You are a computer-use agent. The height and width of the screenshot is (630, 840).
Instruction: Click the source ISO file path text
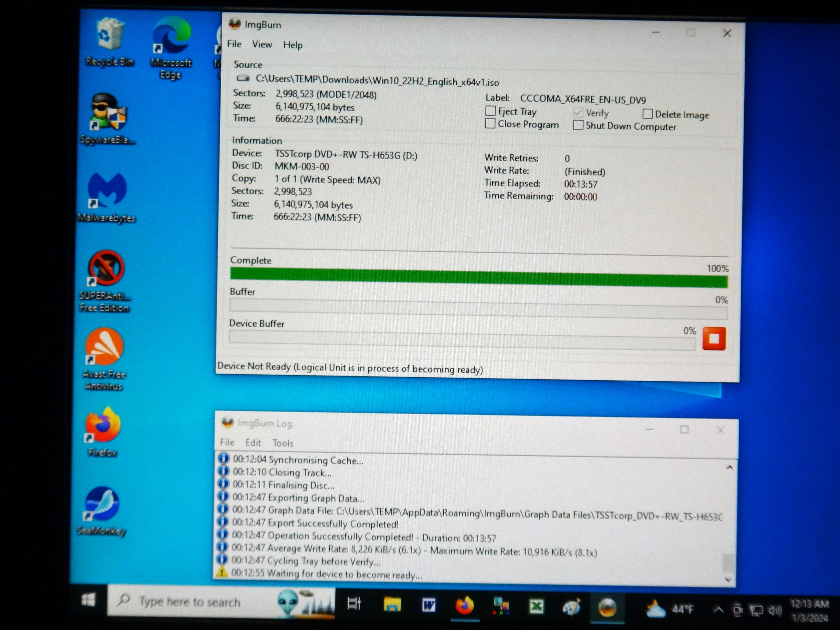pyautogui.click(x=377, y=81)
